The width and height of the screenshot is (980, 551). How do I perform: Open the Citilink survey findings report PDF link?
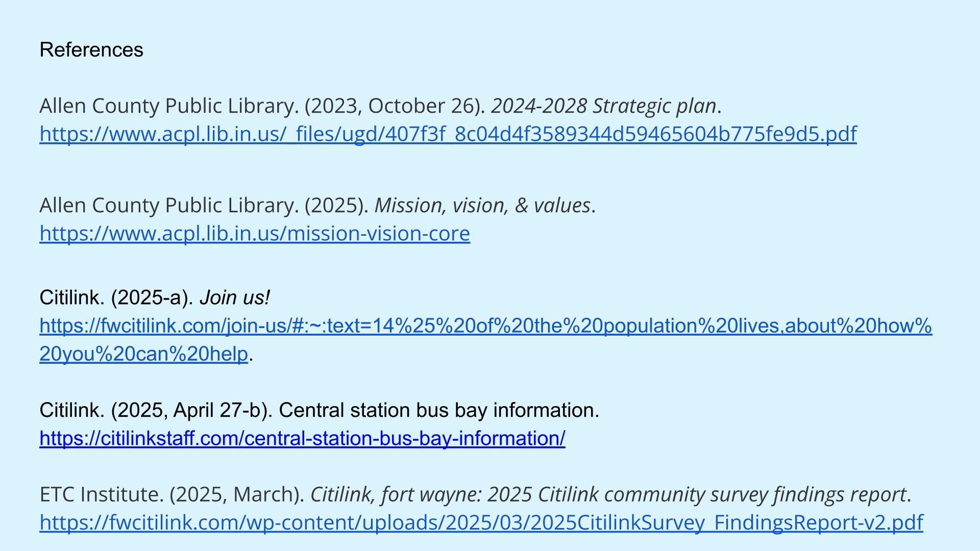481,522
